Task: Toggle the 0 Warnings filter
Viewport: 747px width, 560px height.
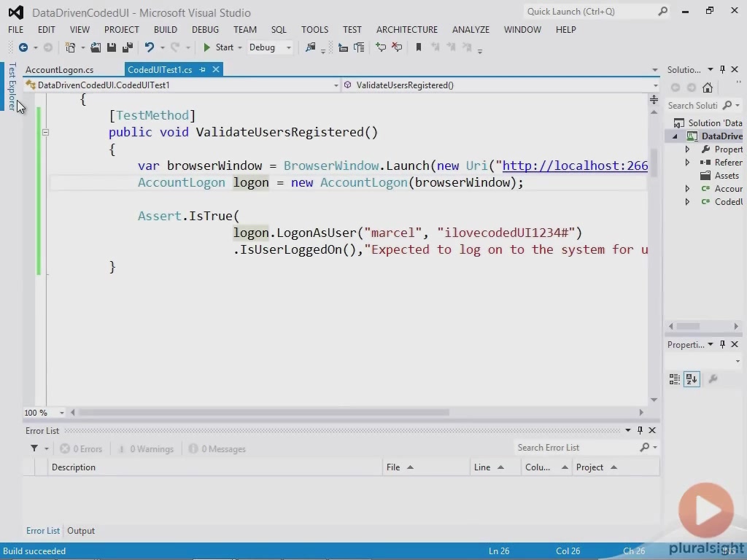Action: [x=146, y=449]
